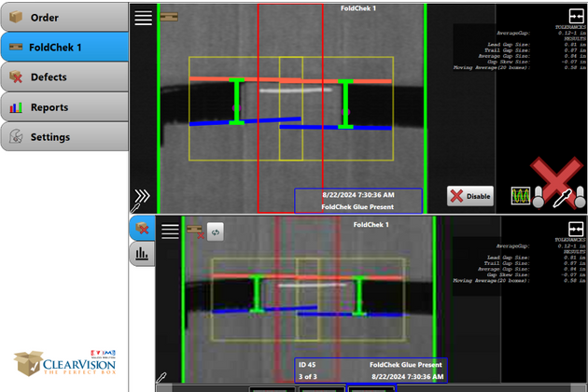Click the refresh arrows button

pos(216,231)
